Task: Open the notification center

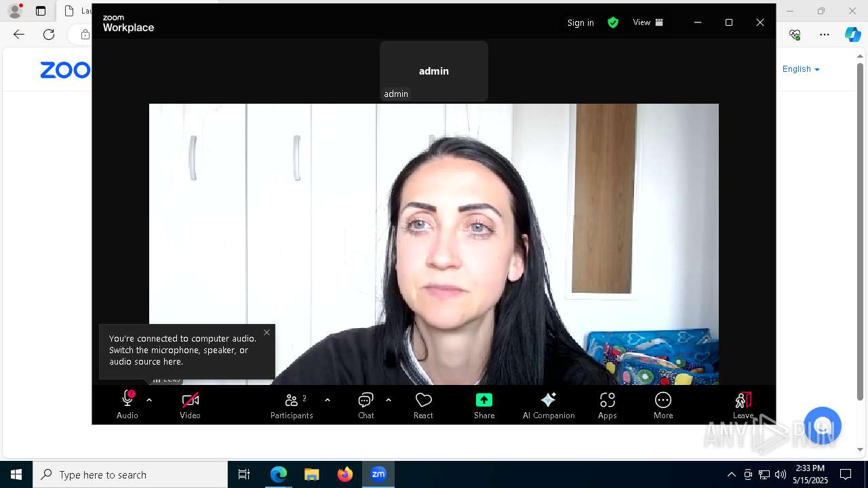Action: (x=846, y=474)
